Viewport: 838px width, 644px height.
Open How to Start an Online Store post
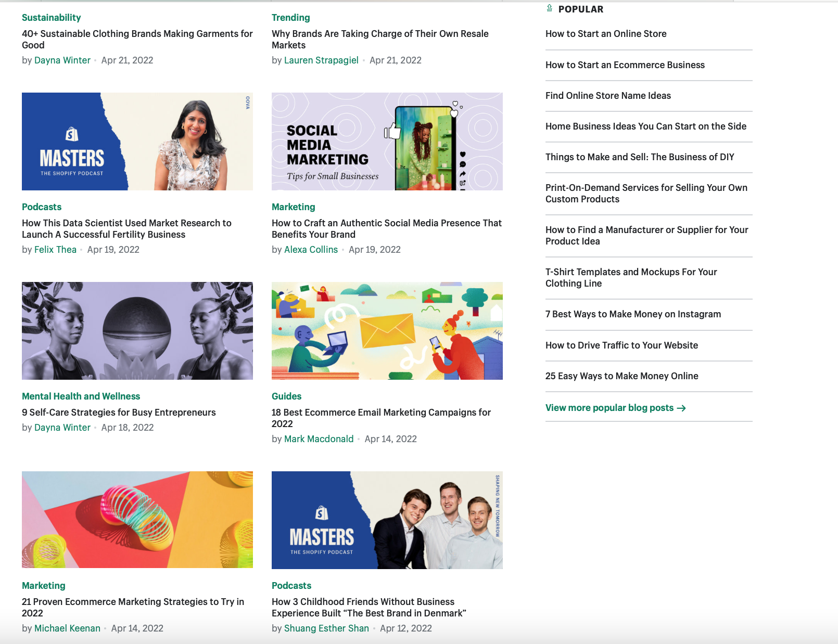click(605, 33)
